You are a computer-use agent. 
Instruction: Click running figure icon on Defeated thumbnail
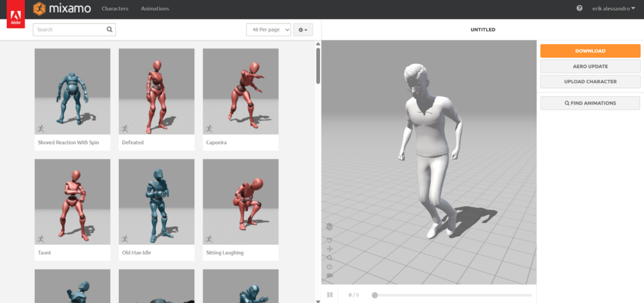tap(125, 129)
